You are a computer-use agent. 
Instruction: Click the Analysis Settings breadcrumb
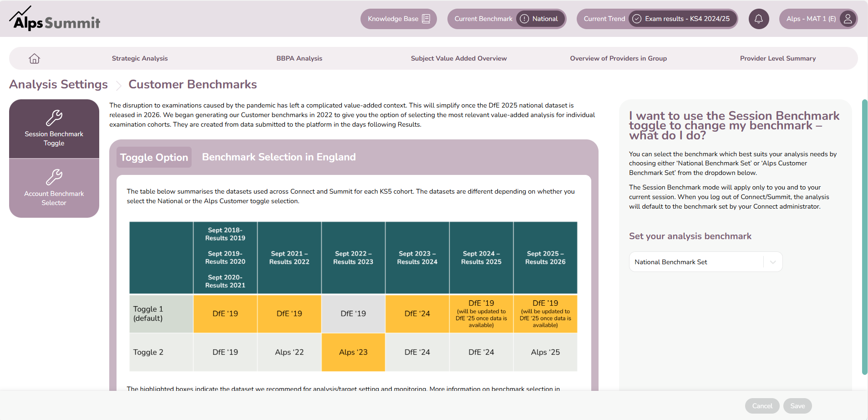[58, 85]
